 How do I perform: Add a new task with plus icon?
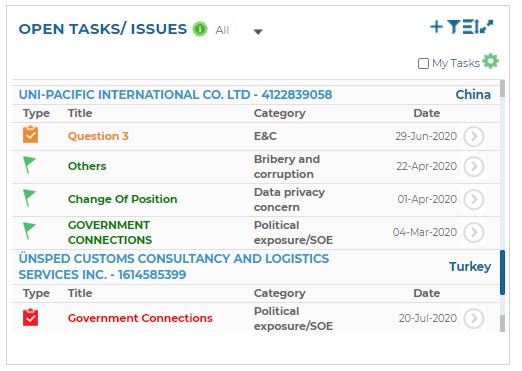click(436, 27)
